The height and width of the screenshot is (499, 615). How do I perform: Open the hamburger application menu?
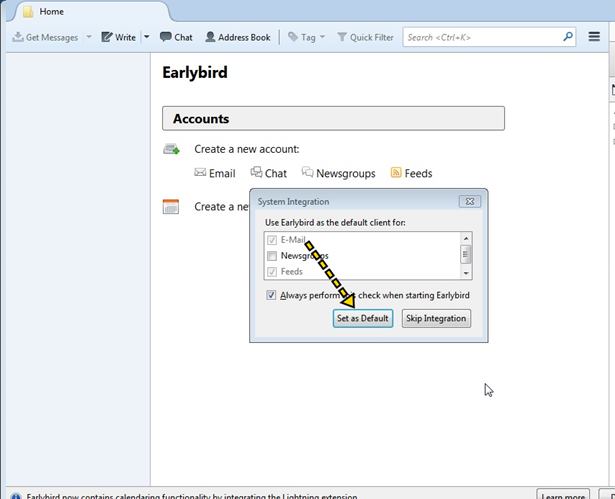pos(594,37)
